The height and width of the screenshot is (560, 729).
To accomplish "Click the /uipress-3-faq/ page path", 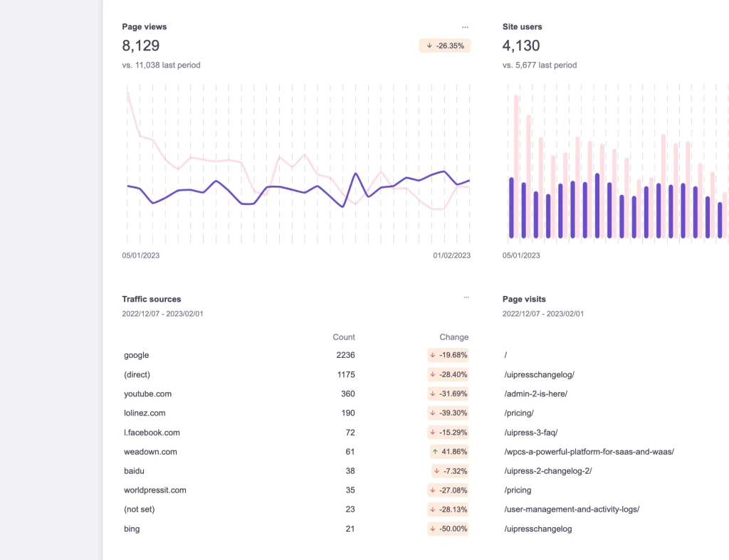I will [x=531, y=433].
